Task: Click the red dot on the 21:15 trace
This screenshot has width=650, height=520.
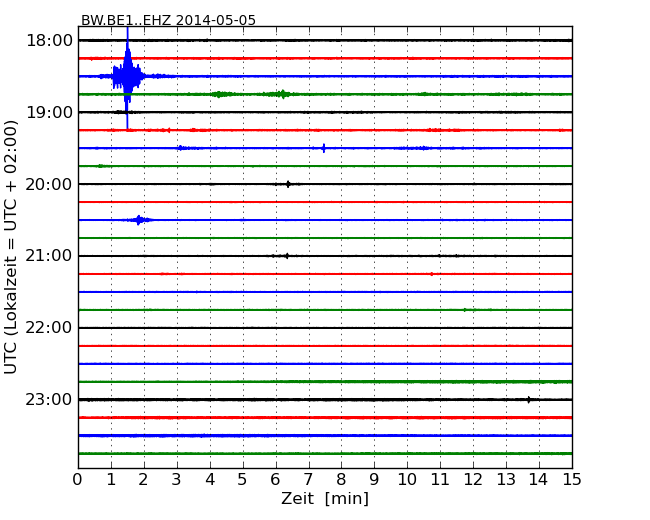Action: click(x=432, y=274)
